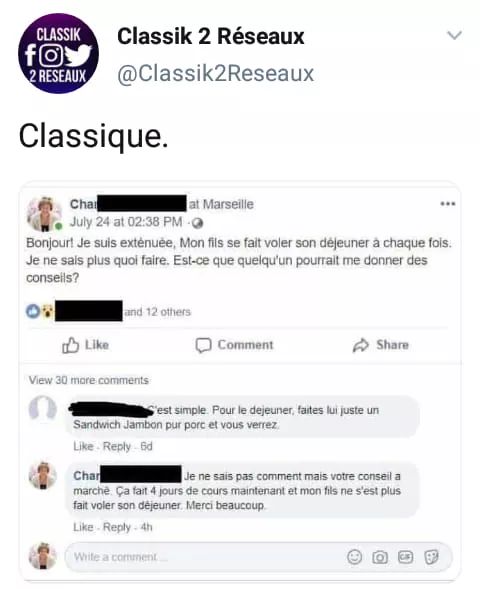480x589 pixels.
Task: Reply to the Merci beaucoup comment
Action: pos(117,527)
